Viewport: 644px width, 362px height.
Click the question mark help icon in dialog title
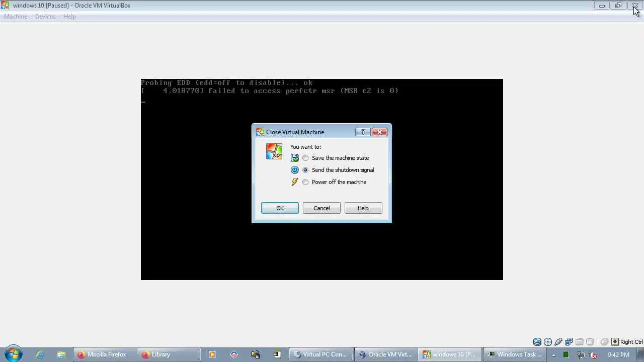363,132
